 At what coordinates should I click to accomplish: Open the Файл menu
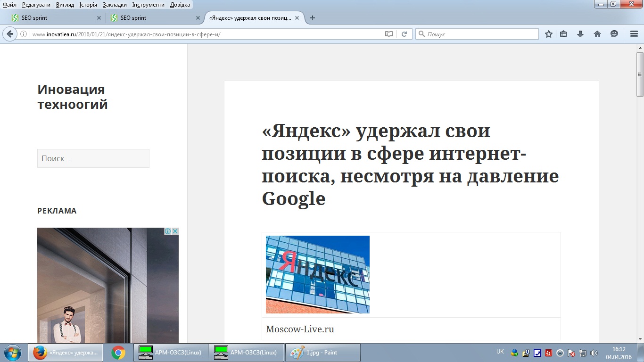[9, 5]
